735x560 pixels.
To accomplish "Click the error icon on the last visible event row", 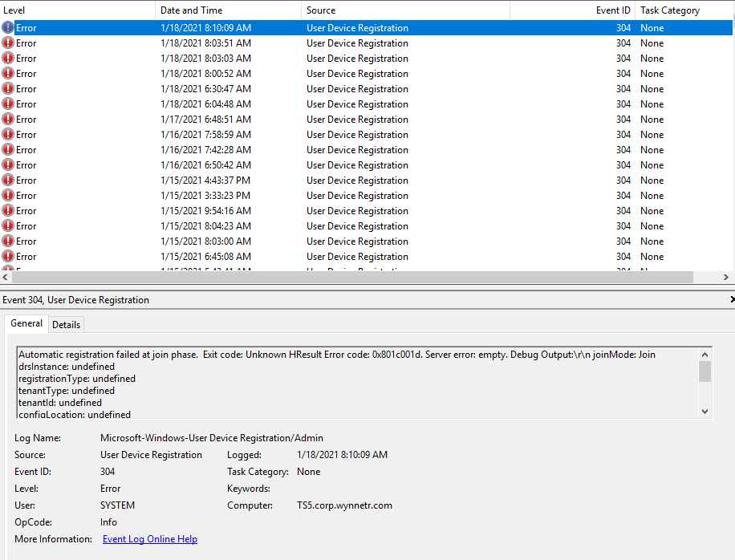I will click(x=7, y=270).
